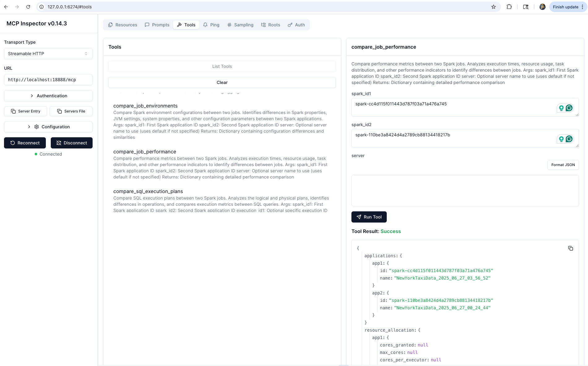Viewport: 588px width, 366px height.
Task: Click the name value NewYorkTaxiData_2025_06_27_03_56_52
Action: pos(442,278)
